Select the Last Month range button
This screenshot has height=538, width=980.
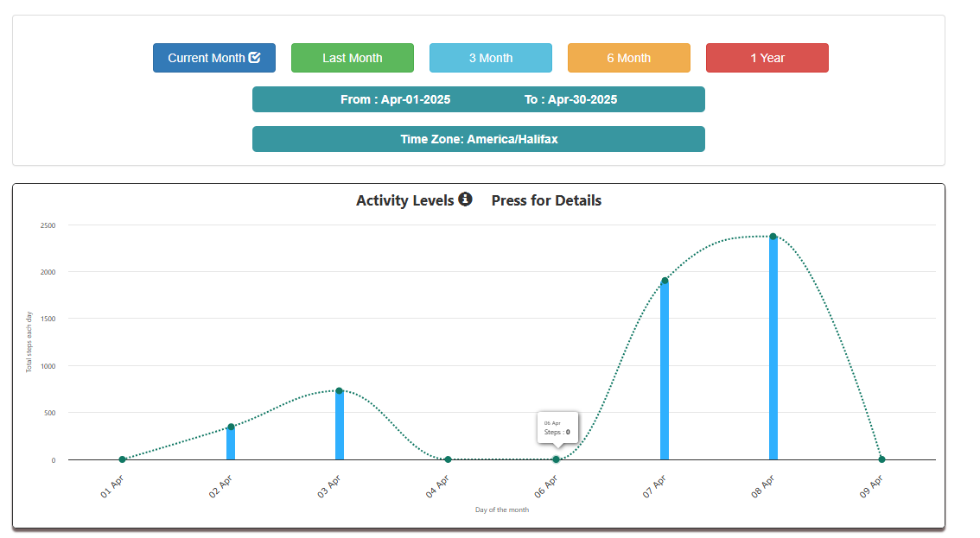[352, 58]
